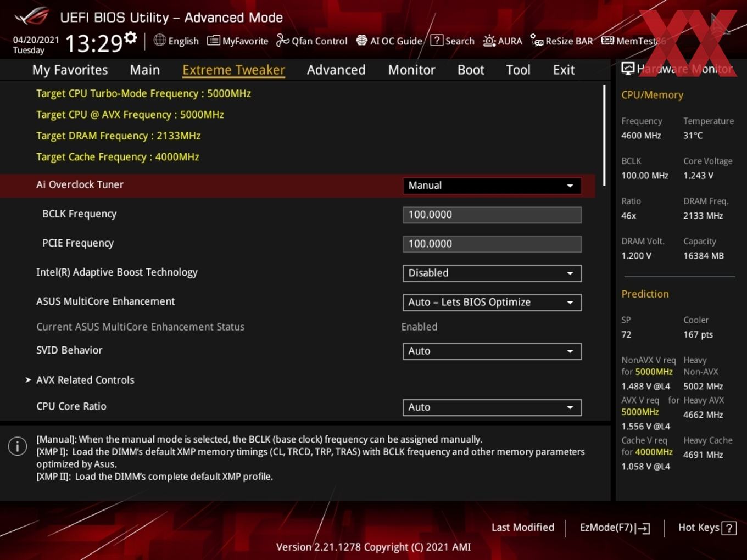Click the 1.488 V @L4 value

[x=645, y=387]
